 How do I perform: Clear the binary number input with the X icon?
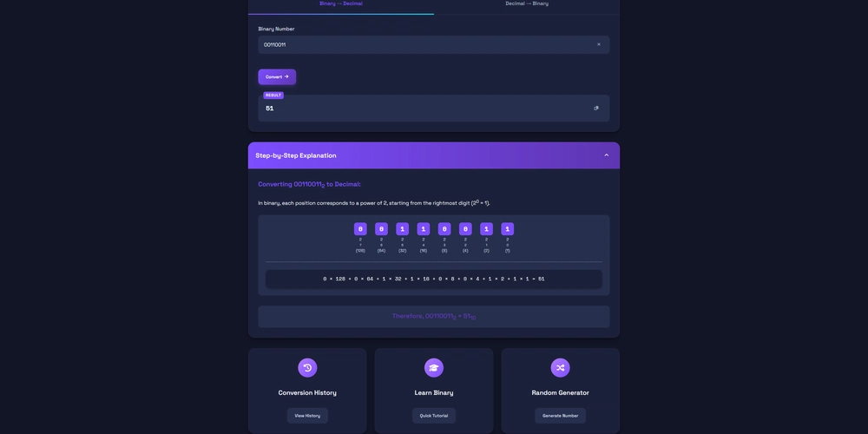tap(598, 45)
